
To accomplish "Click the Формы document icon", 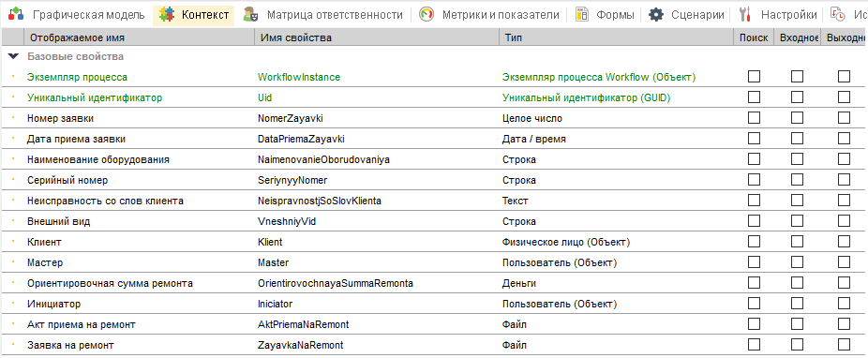I will point(581,15).
